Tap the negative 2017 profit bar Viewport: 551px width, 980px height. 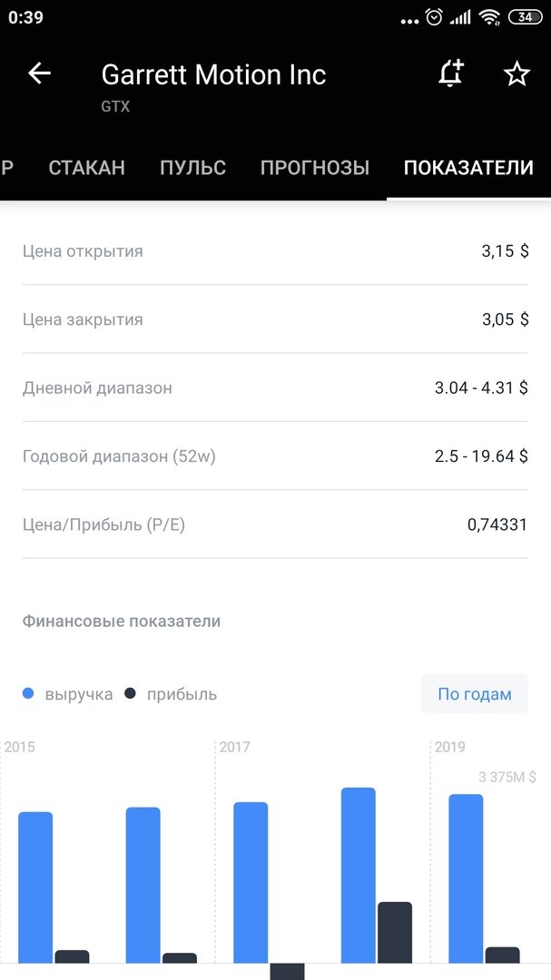tap(287, 971)
